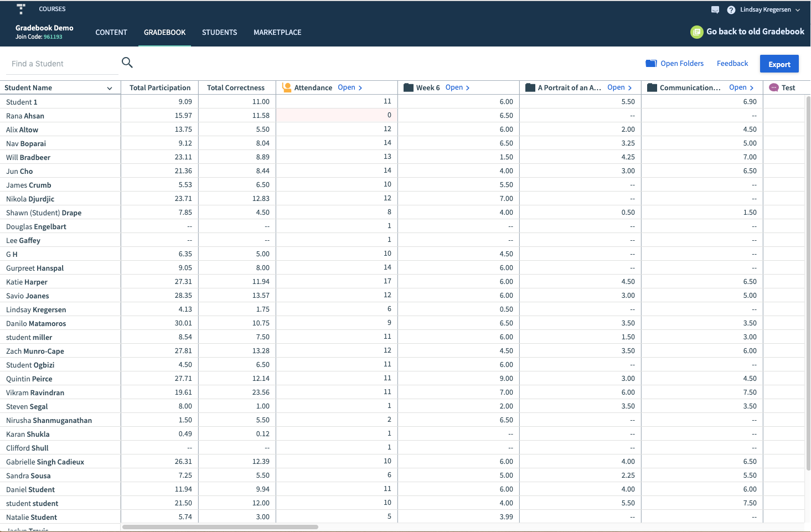Select student Lee Gaffey
This screenshot has width=811, height=532.
[23, 240]
